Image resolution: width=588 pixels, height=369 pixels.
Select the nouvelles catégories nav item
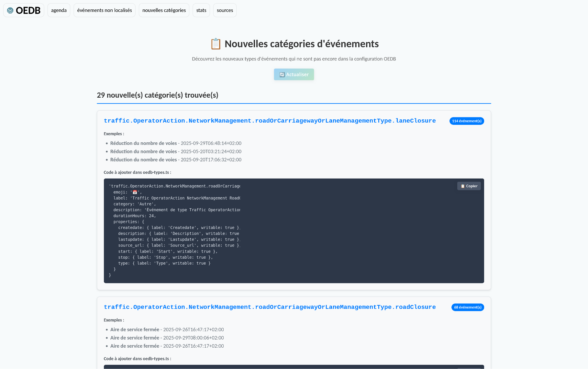(164, 10)
